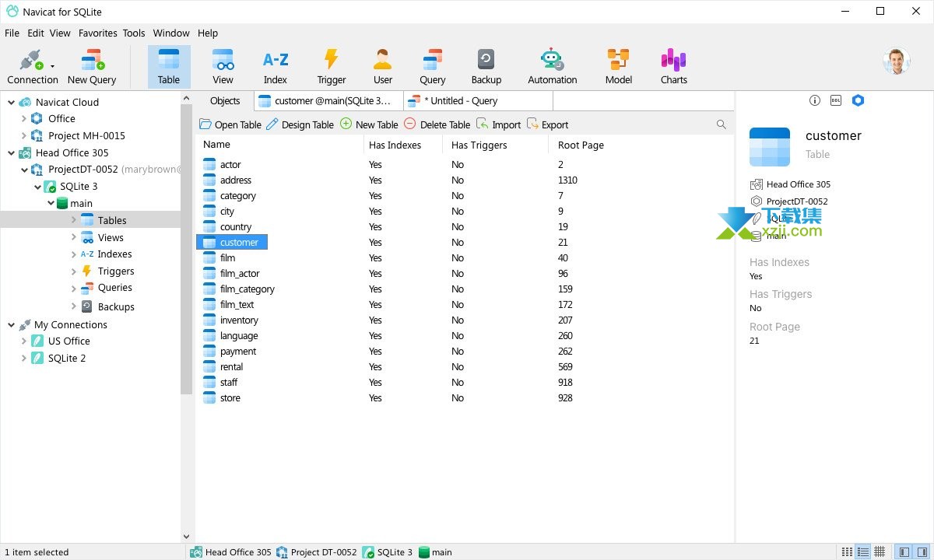
Task: Open the Favorites menu
Action: click(98, 33)
